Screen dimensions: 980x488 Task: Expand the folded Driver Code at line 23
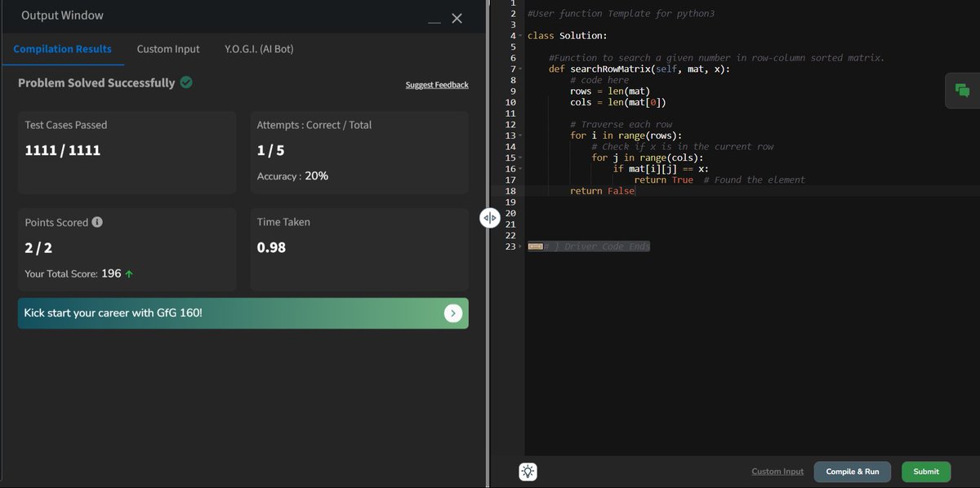click(x=519, y=246)
